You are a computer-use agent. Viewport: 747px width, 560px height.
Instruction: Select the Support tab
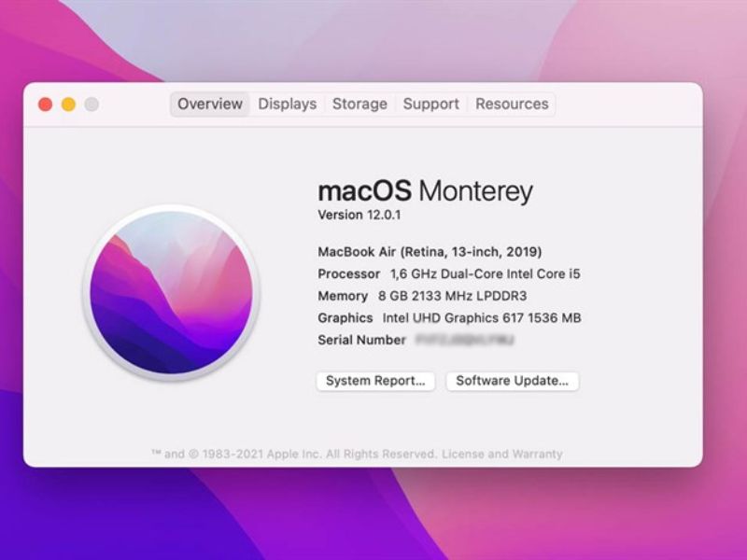point(431,104)
